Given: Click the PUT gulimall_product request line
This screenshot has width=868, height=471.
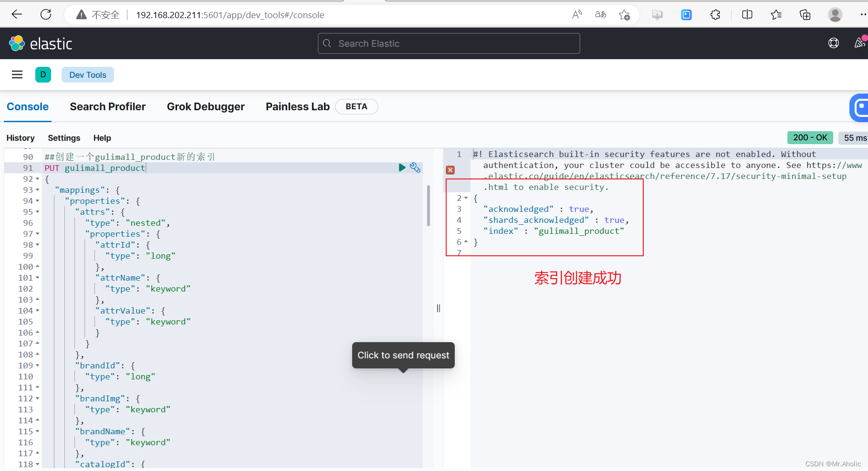Looking at the screenshot, I should click(95, 168).
